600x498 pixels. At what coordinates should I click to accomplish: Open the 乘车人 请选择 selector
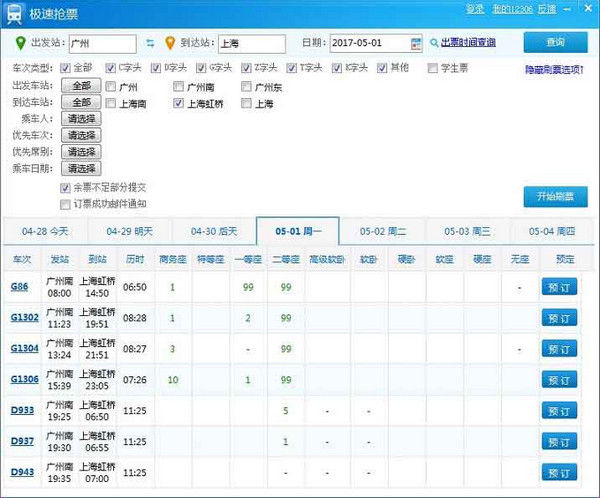(81, 119)
